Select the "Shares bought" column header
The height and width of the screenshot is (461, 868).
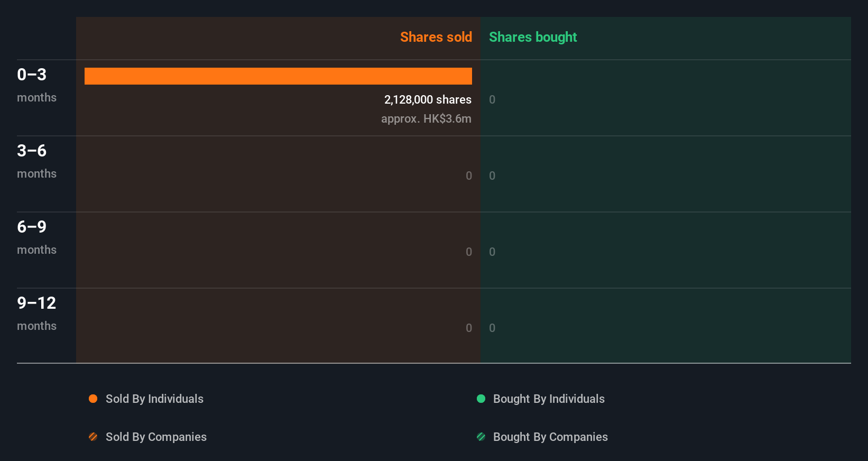click(x=533, y=37)
